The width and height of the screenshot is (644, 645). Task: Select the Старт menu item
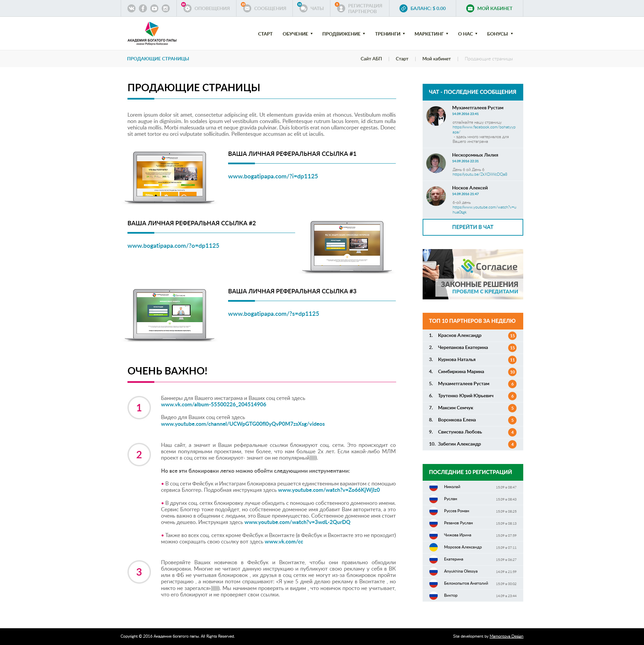point(265,34)
